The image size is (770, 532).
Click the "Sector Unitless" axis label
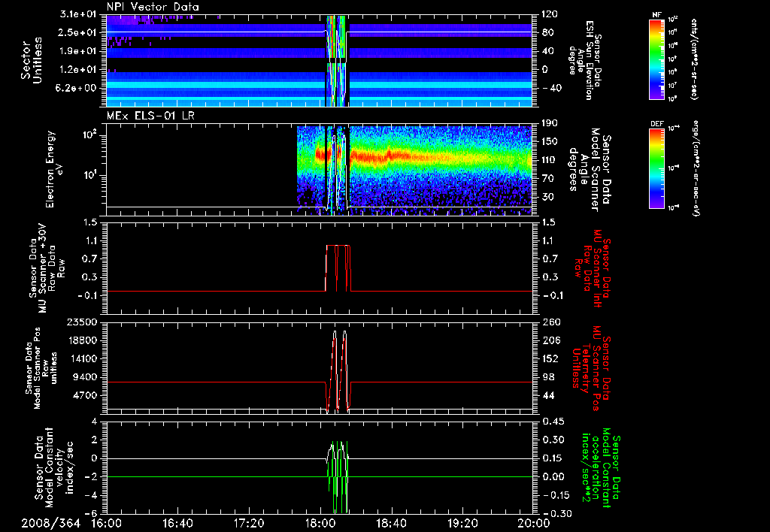pos(32,60)
